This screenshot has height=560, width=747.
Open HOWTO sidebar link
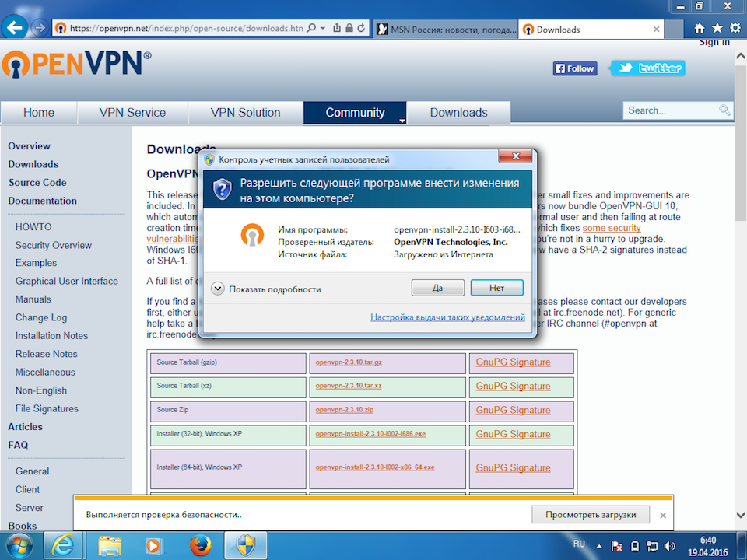tap(33, 227)
